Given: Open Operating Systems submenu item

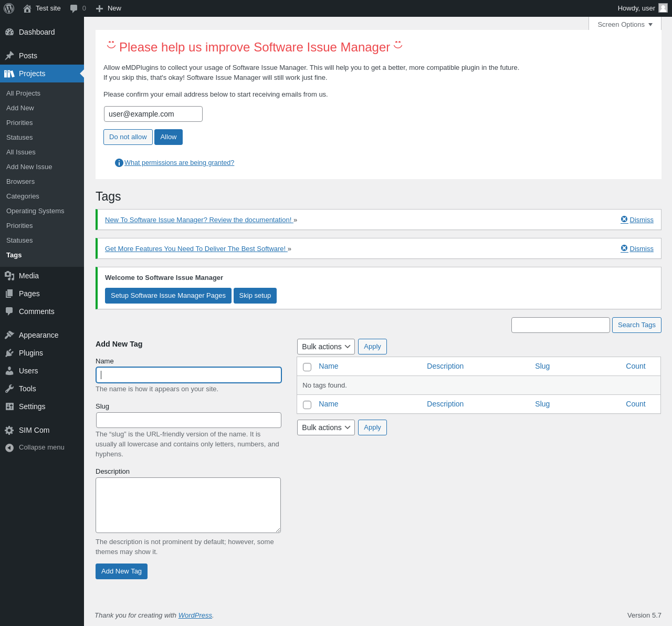Looking at the screenshot, I should (x=35, y=211).
